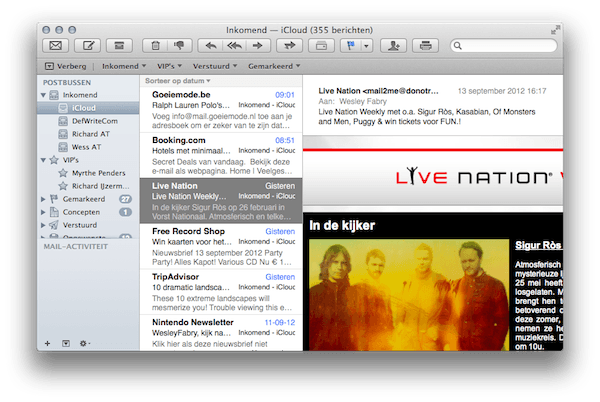Click the toolbar icon left of the flag

321,46
